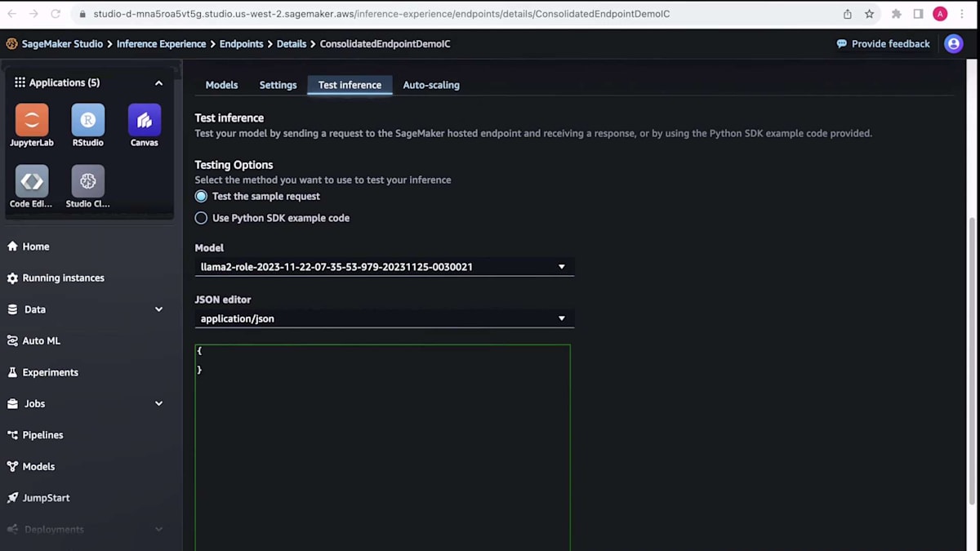Image resolution: width=980 pixels, height=551 pixels.
Task: Expand the Data menu chevron
Action: click(x=158, y=309)
